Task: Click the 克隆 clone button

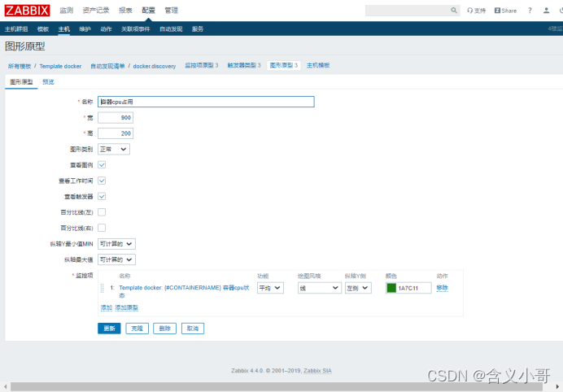Action: 137,328
